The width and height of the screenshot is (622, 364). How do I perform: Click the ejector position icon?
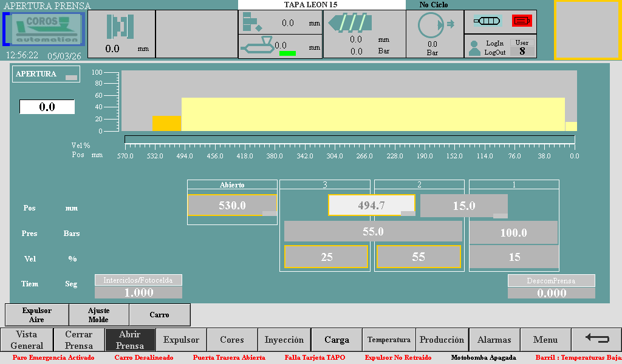pyautogui.click(x=251, y=23)
